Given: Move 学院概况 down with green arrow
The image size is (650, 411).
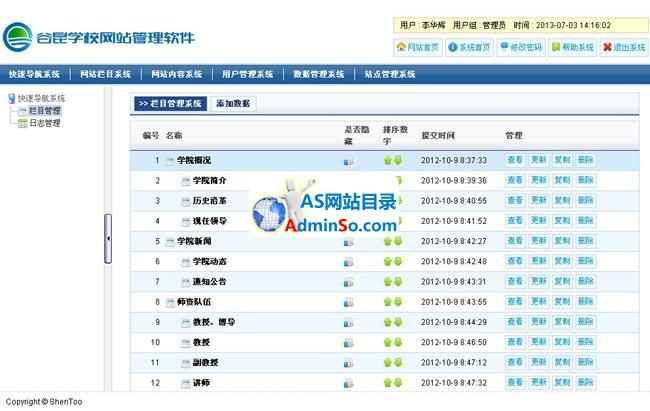Looking at the screenshot, I should tap(398, 161).
